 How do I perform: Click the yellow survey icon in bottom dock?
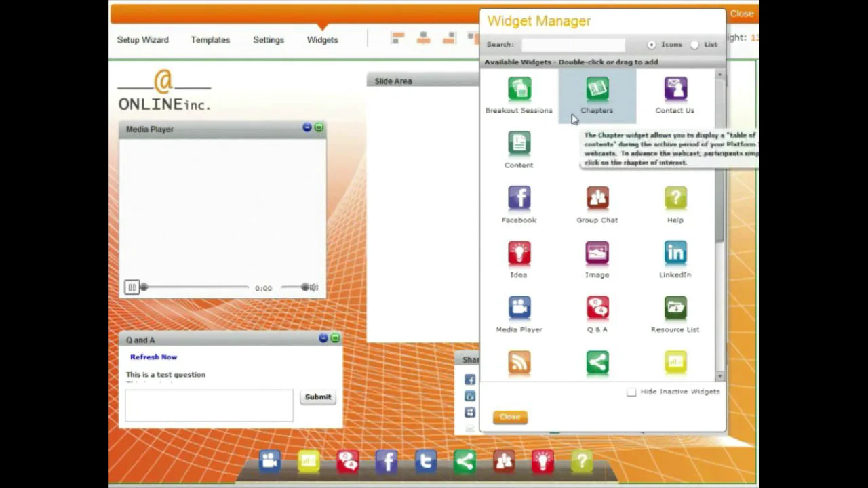(x=309, y=462)
